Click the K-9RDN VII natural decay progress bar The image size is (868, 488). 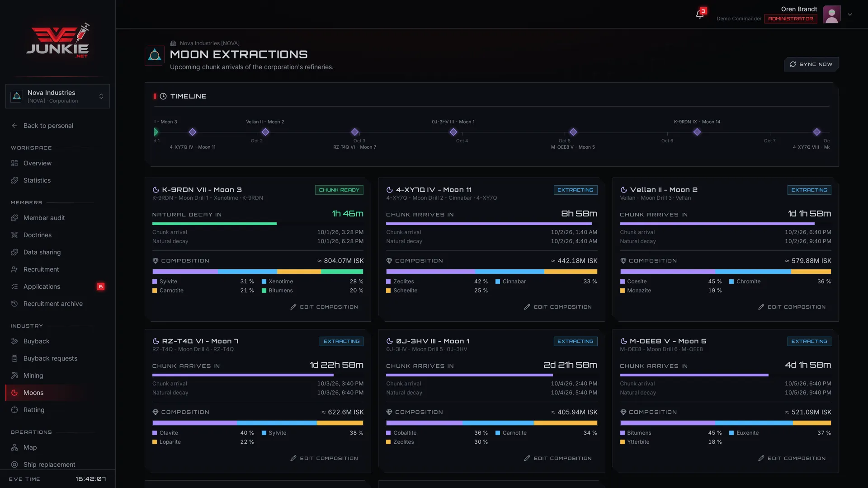point(258,224)
